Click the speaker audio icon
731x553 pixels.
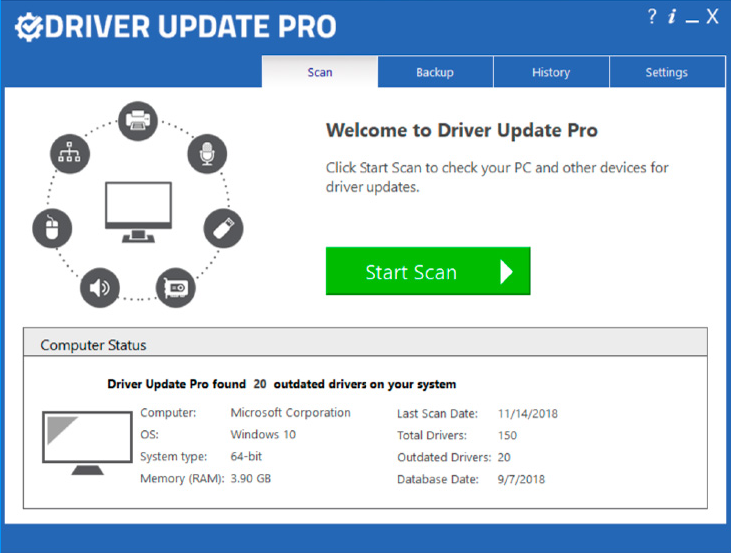coord(100,288)
